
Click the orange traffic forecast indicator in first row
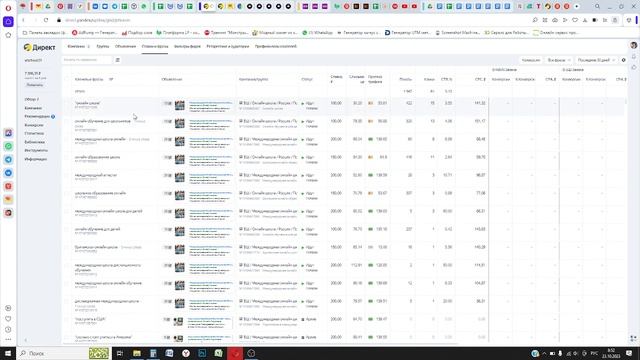[370, 104]
